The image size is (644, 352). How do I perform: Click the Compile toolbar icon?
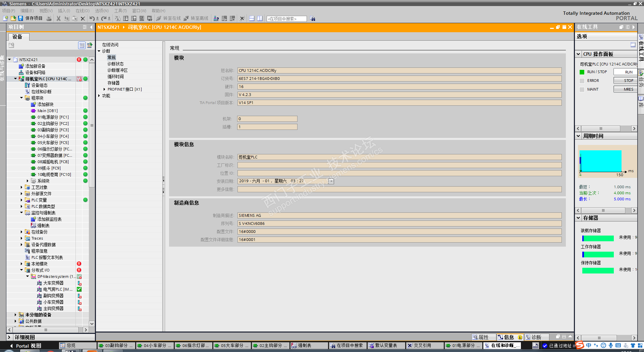click(x=117, y=18)
